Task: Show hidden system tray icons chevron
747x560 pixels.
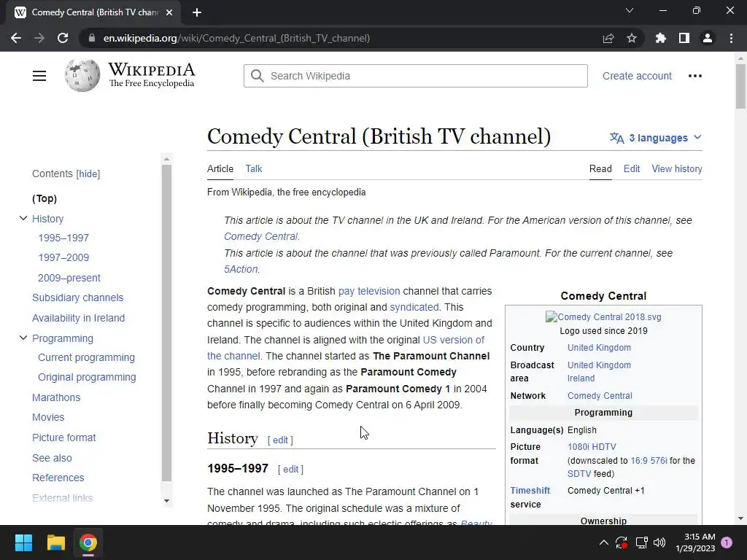Action: (x=603, y=542)
